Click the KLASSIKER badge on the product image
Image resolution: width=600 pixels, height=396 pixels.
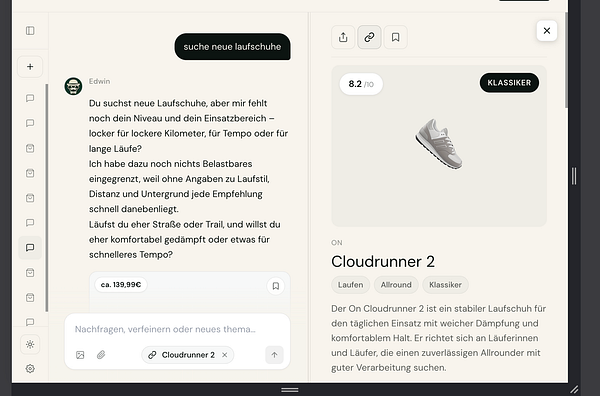[x=509, y=83]
